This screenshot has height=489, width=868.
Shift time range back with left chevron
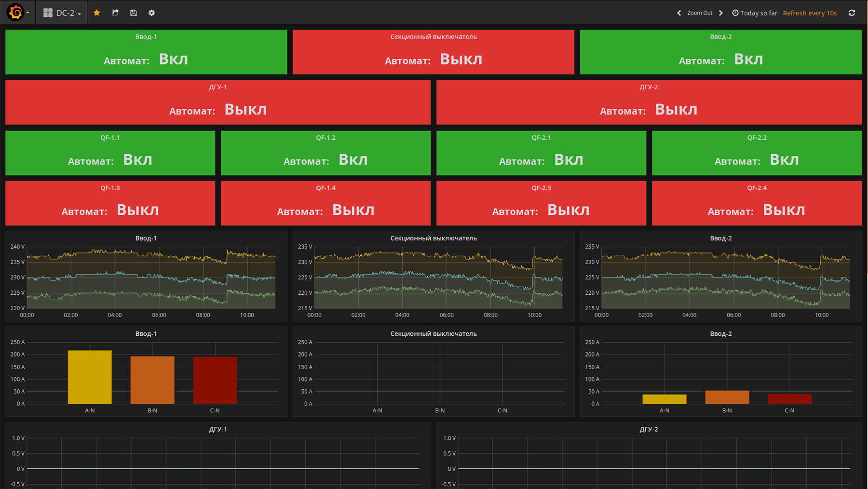[x=679, y=13]
